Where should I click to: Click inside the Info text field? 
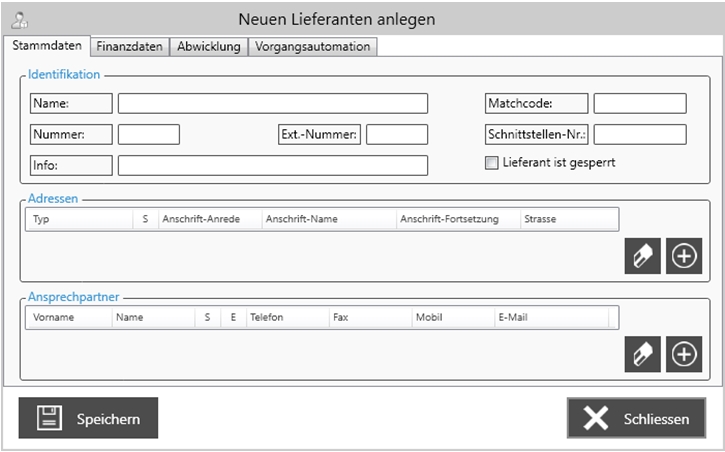(x=272, y=166)
